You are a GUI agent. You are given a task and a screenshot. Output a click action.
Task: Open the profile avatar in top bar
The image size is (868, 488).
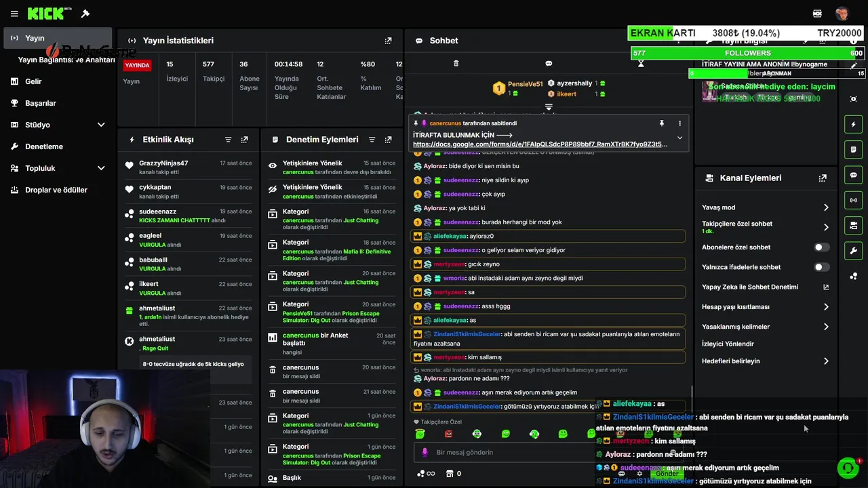pyautogui.click(x=842, y=14)
